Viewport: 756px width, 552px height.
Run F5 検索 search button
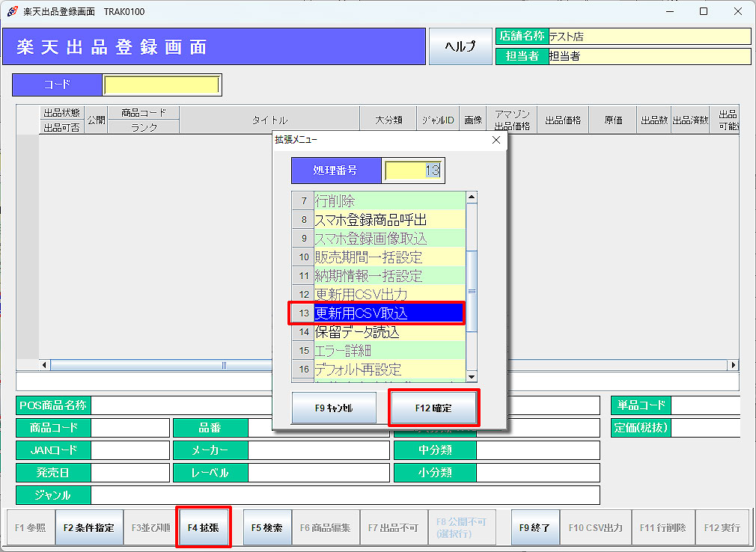(x=266, y=527)
